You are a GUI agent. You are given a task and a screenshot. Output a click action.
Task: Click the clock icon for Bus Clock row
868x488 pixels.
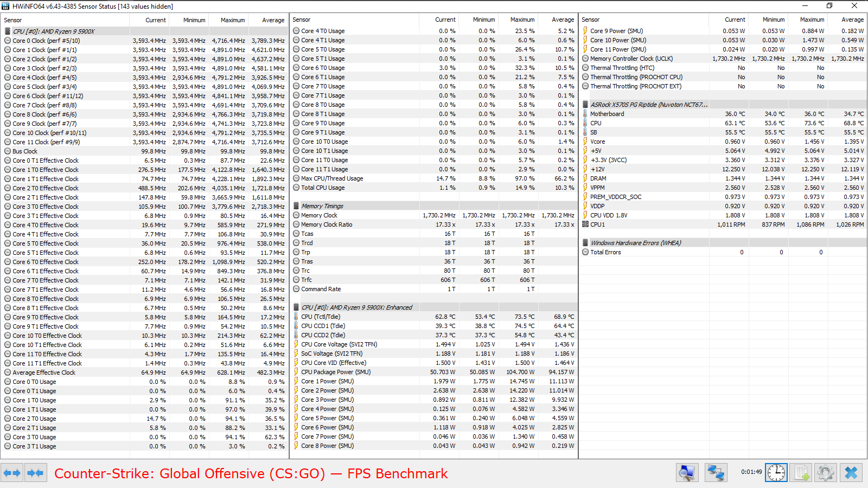8,151
